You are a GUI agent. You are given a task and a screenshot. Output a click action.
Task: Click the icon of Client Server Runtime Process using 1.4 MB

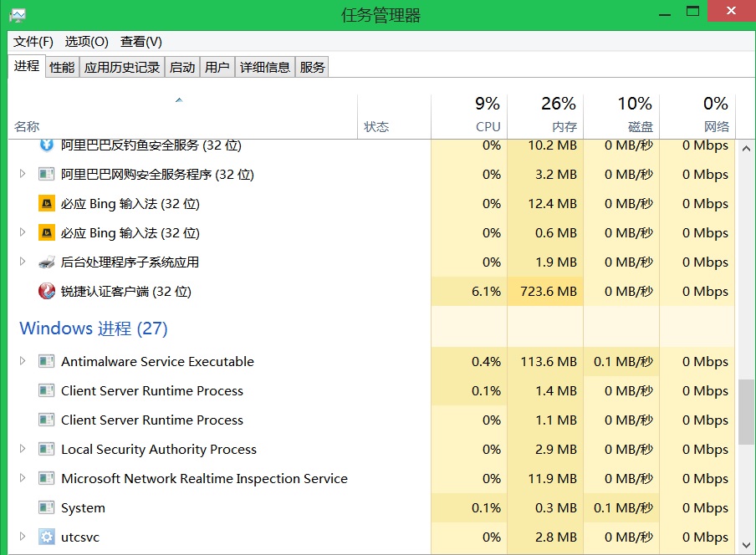[x=46, y=390]
